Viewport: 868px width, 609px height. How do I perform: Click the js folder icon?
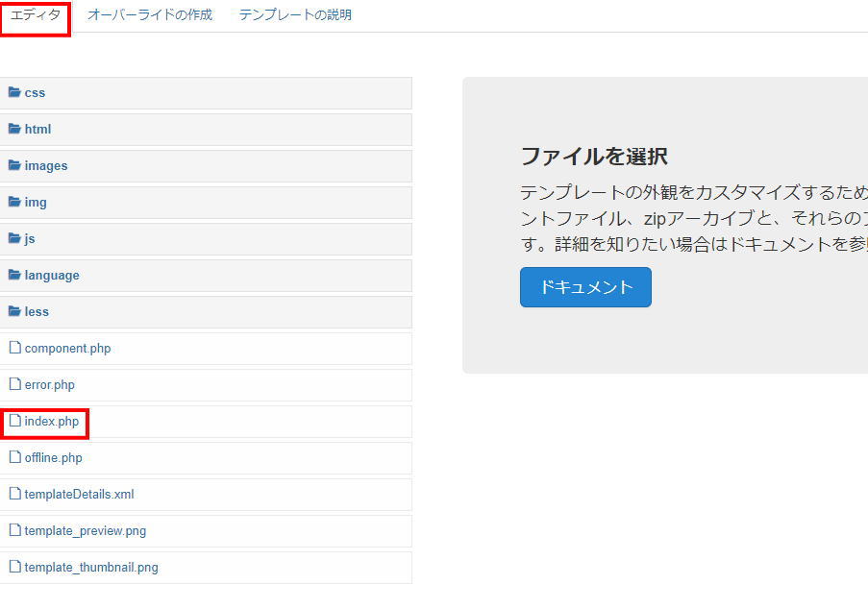pos(14,238)
